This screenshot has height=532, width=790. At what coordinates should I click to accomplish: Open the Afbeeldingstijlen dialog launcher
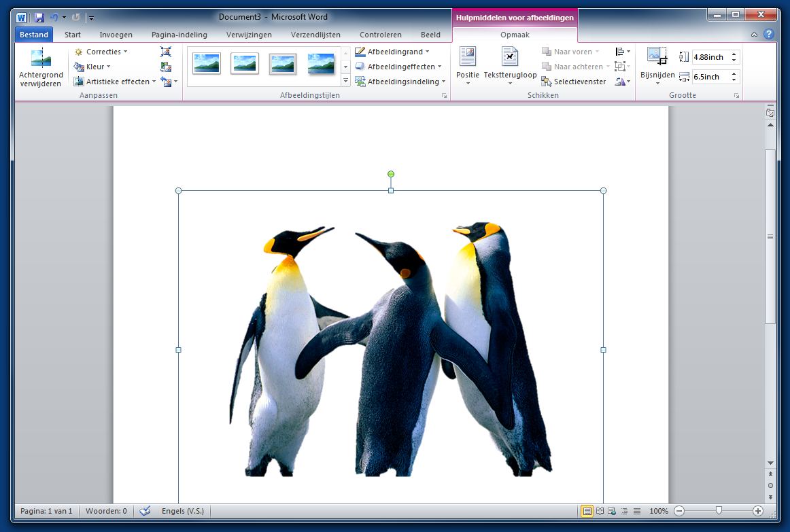tap(445, 96)
